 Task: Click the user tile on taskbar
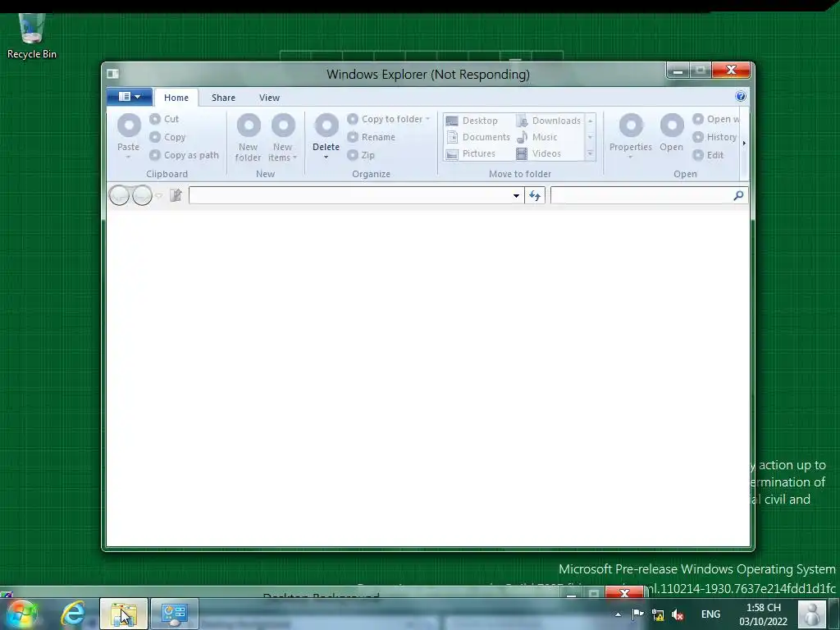coord(812,614)
